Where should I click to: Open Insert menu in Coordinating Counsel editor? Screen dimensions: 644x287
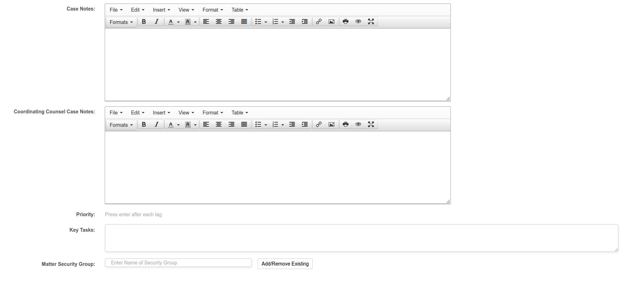click(161, 113)
